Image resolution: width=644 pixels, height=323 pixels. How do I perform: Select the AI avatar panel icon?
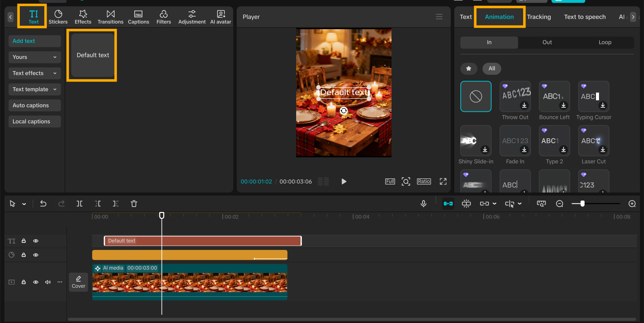point(220,16)
